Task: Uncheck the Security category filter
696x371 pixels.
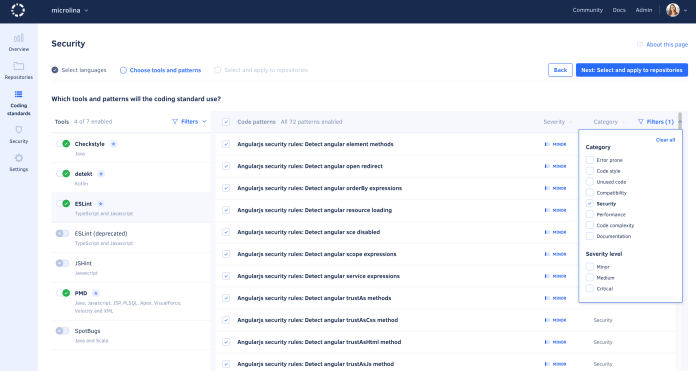Action: pos(589,203)
